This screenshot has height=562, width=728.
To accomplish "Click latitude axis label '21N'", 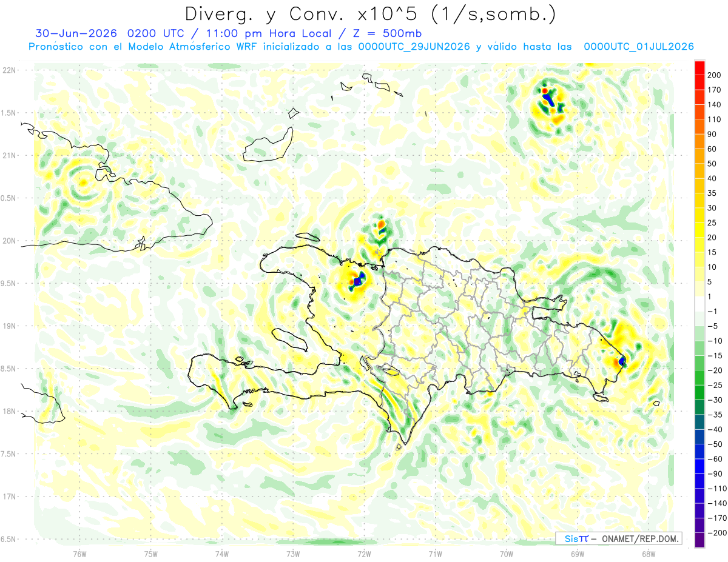I will [9, 155].
